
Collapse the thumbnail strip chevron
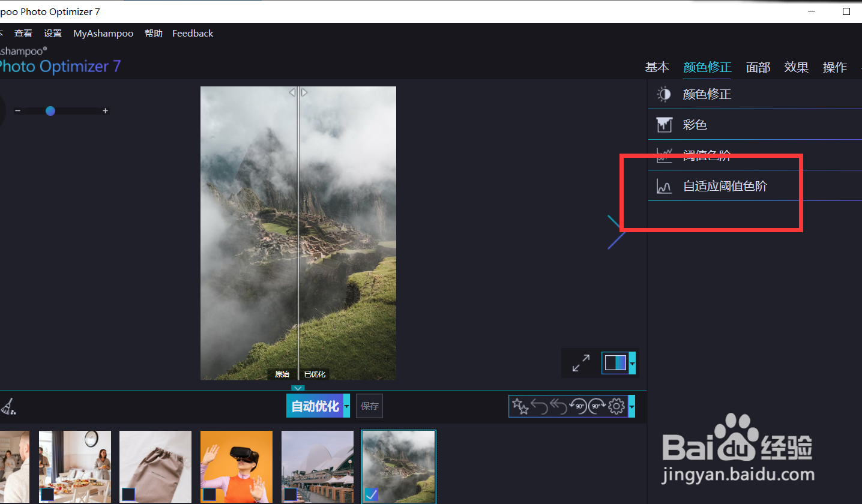[x=298, y=388]
